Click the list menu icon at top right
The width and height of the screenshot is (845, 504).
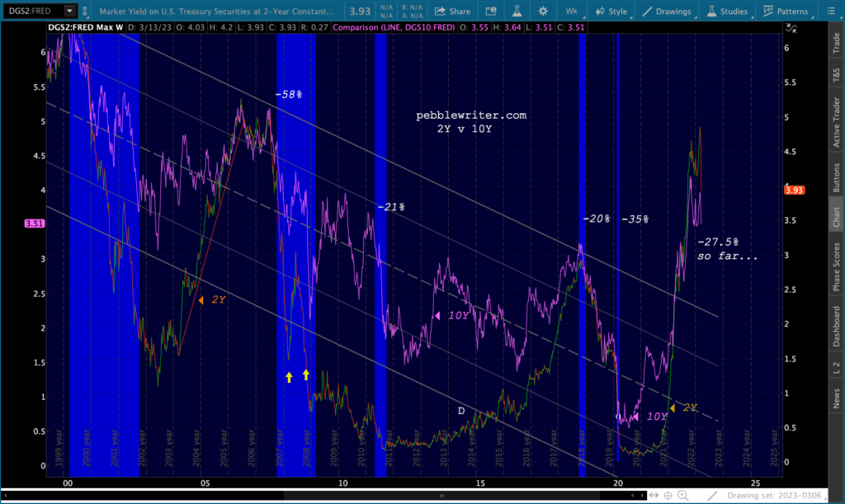click(x=830, y=11)
